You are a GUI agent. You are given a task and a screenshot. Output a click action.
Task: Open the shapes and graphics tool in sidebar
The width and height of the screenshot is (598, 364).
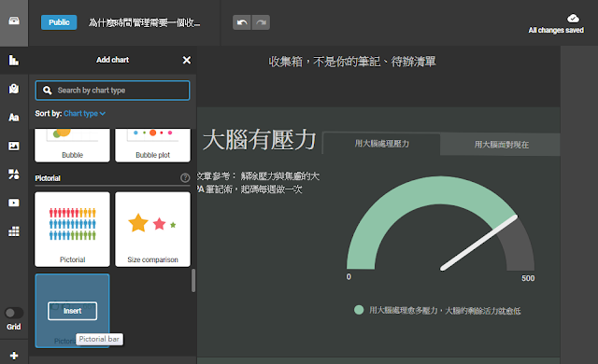coord(14,175)
